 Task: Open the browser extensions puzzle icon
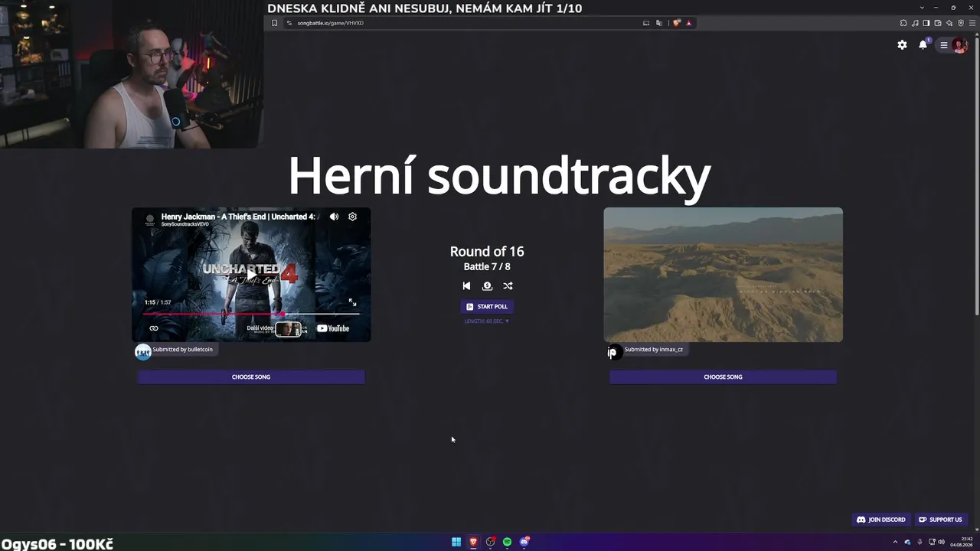click(903, 23)
